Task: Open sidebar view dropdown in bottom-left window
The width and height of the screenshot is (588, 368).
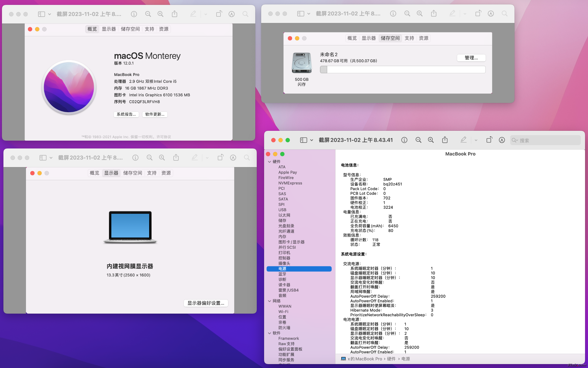Action: [x=51, y=158]
